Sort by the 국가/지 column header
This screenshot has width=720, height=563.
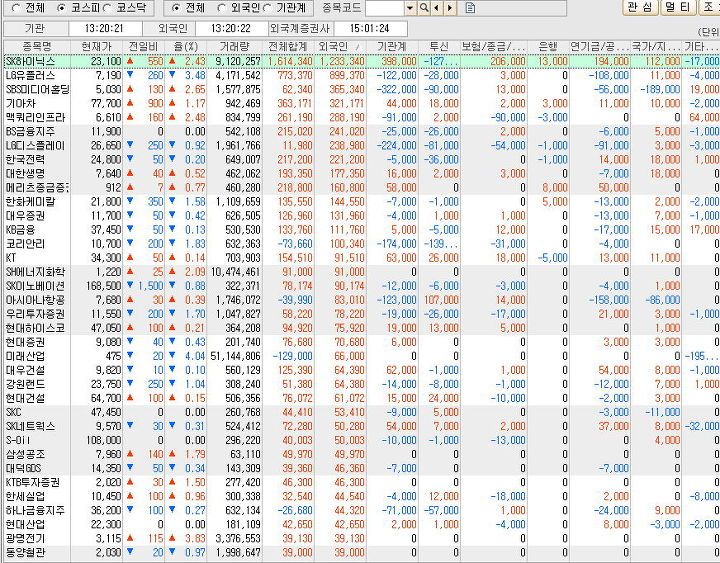click(656, 46)
